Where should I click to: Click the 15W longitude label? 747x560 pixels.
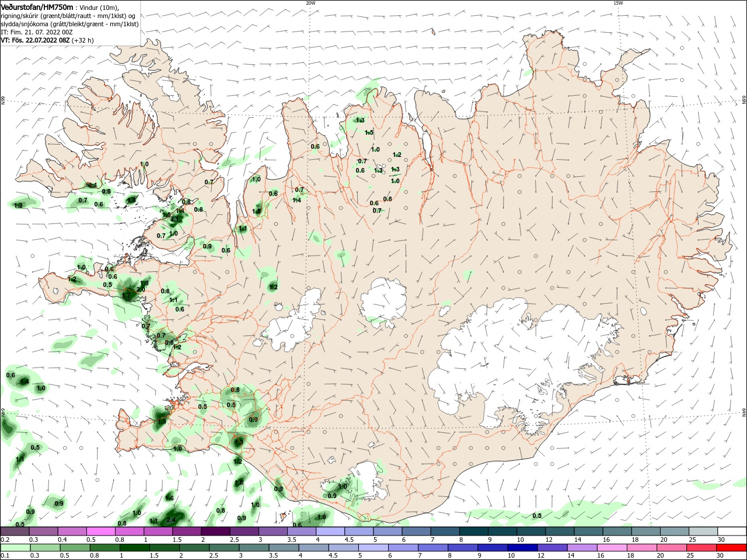[618, 3]
